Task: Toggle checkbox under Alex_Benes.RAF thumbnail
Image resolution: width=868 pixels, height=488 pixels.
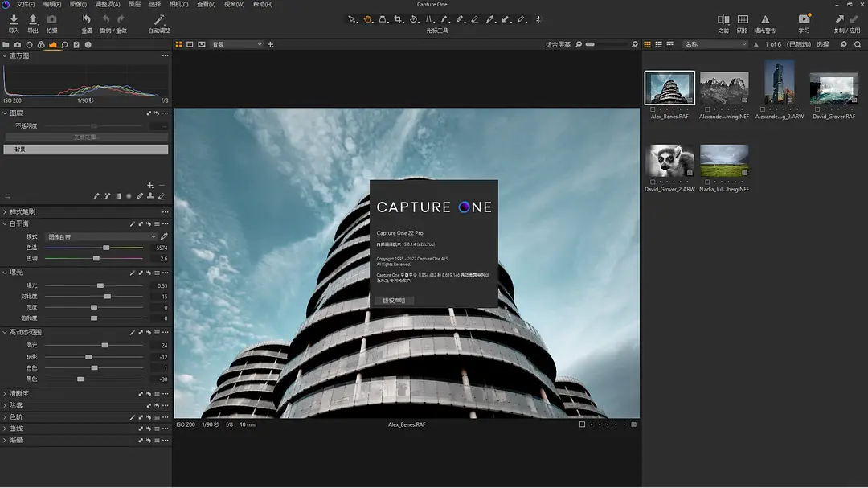Action: pos(653,109)
